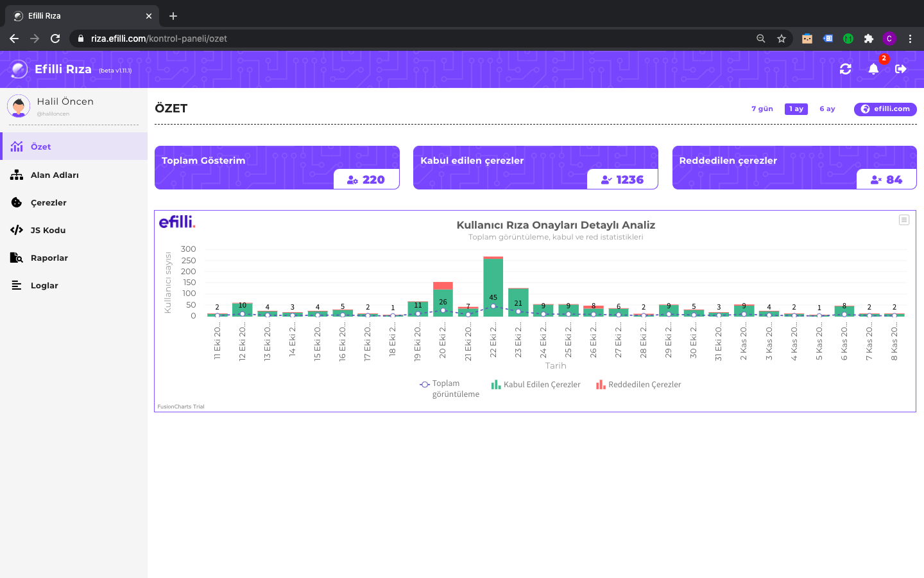This screenshot has width=924, height=578.
Task: Bookmark this page with the star icon
Action: tap(782, 39)
